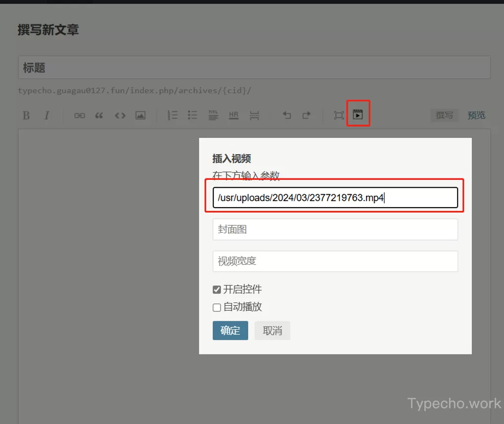Switch to the 预览 tab
504x424 pixels.
tap(476, 115)
